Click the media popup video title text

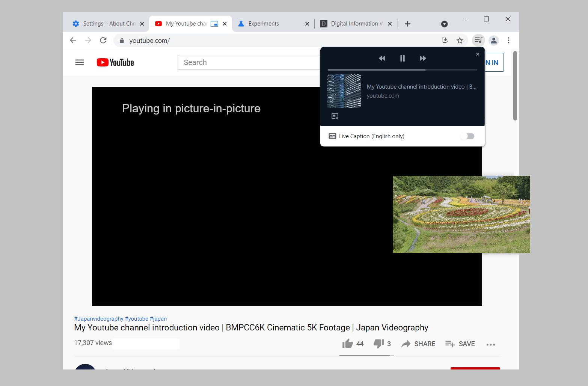point(422,87)
